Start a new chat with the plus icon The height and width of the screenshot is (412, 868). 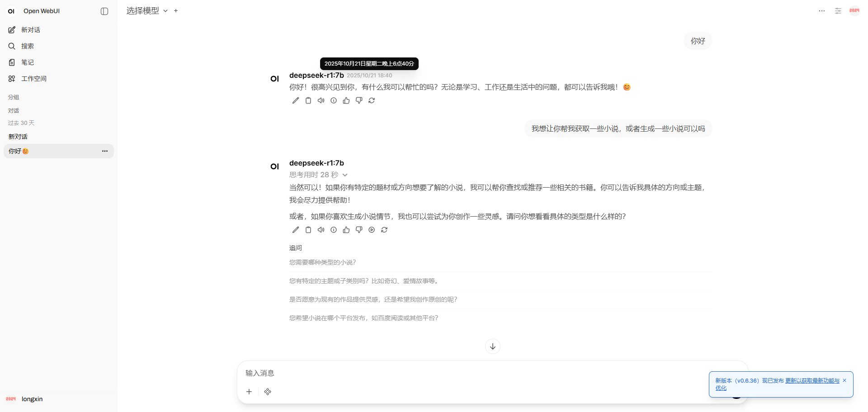(176, 11)
